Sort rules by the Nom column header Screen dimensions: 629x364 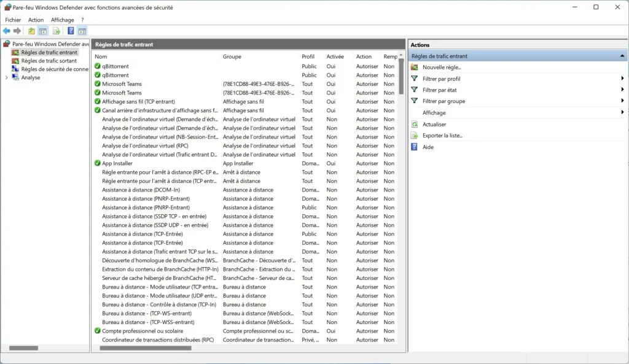point(100,56)
